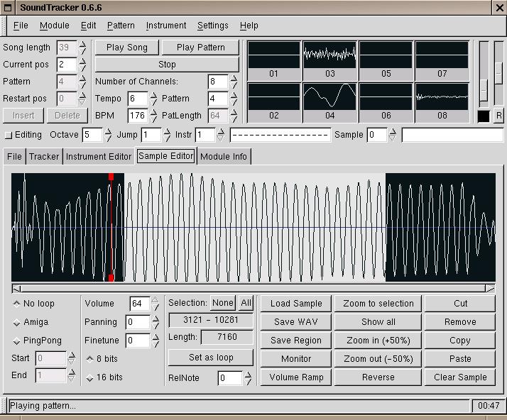Image resolution: width=507 pixels, height=420 pixels.
Task: Adjust the Current pos spinner arrows
Action: (83, 65)
